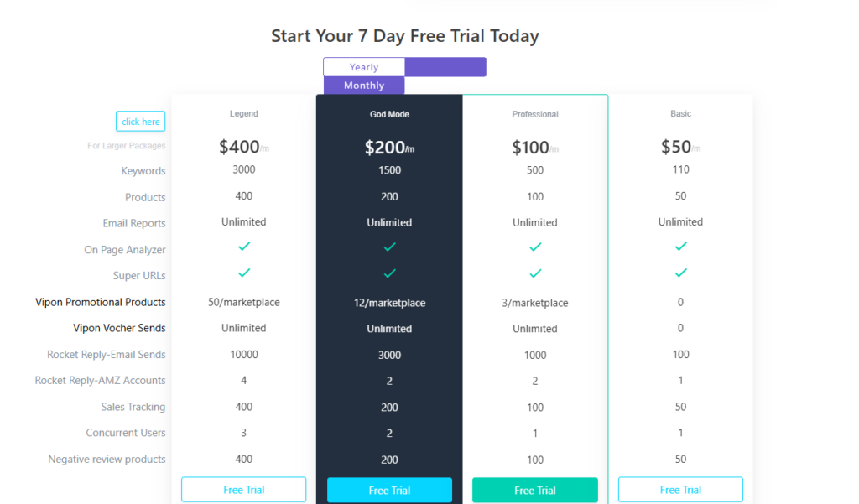Click the Legend plan Super URLs checkmark
This screenshot has width=859, height=504.
(244, 273)
